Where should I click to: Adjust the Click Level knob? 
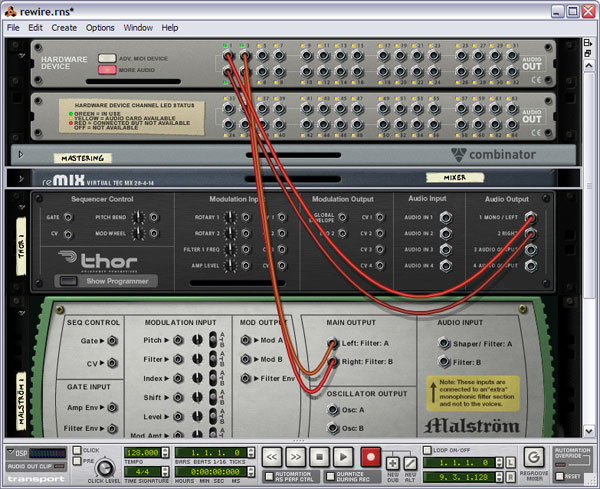click(x=104, y=467)
